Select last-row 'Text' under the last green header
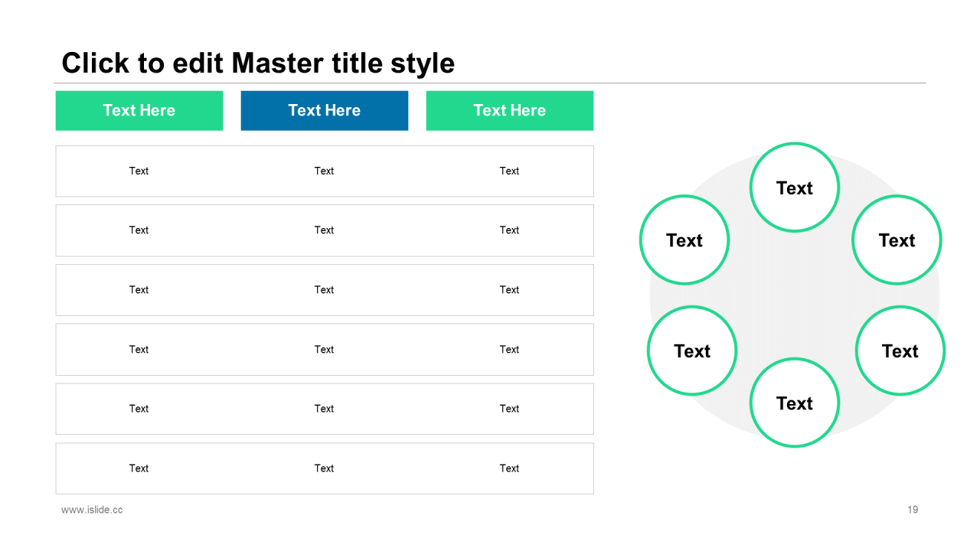 (509, 468)
